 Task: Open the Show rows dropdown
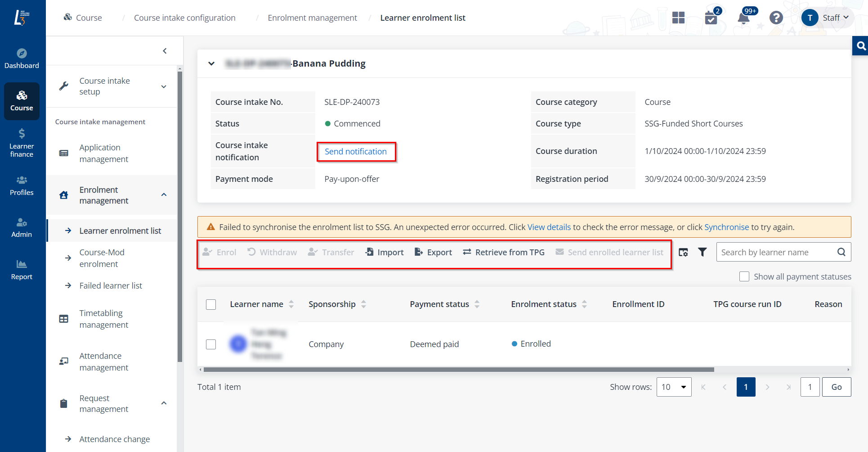(x=674, y=387)
